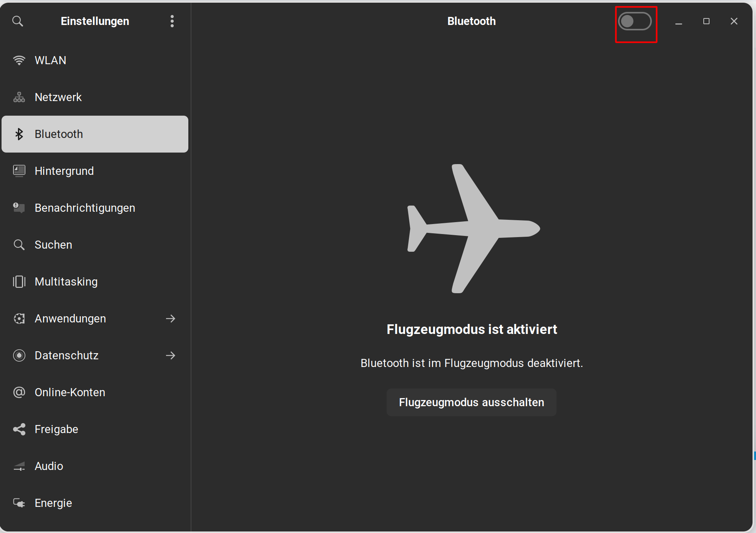Click the Freigabe share icon
The width and height of the screenshot is (756, 533).
tap(19, 429)
